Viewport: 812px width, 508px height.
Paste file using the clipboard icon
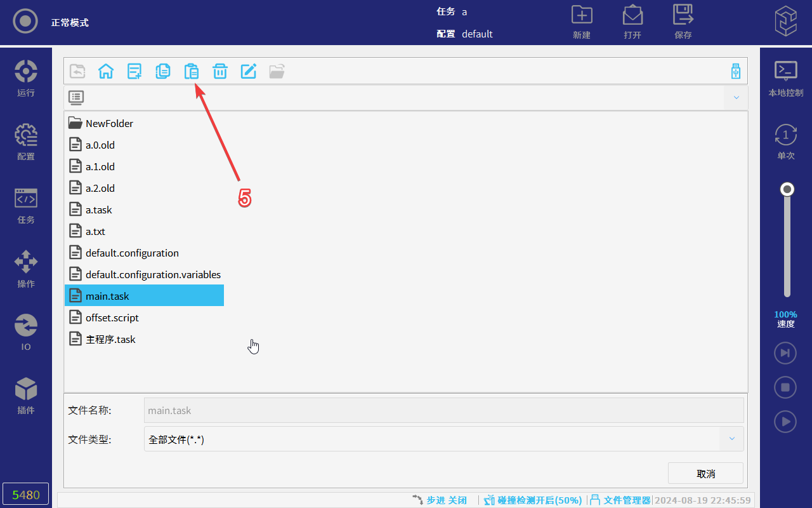point(192,71)
